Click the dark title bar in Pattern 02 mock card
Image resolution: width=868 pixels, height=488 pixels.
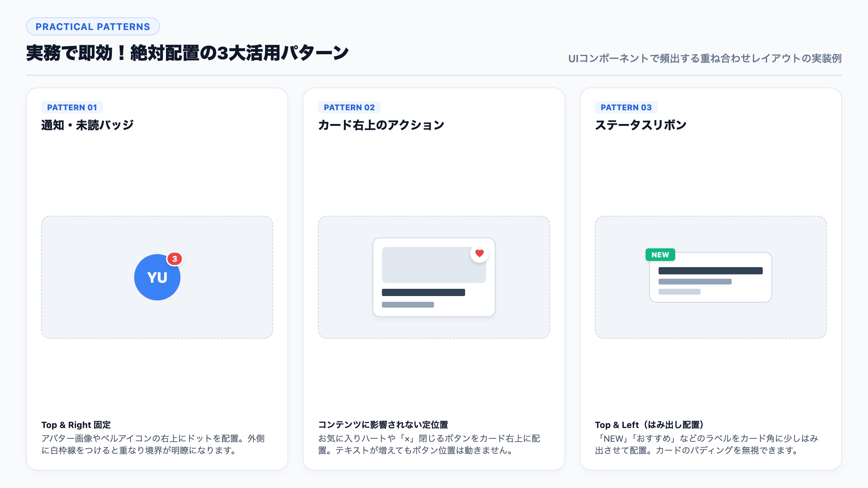pos(424,292)
